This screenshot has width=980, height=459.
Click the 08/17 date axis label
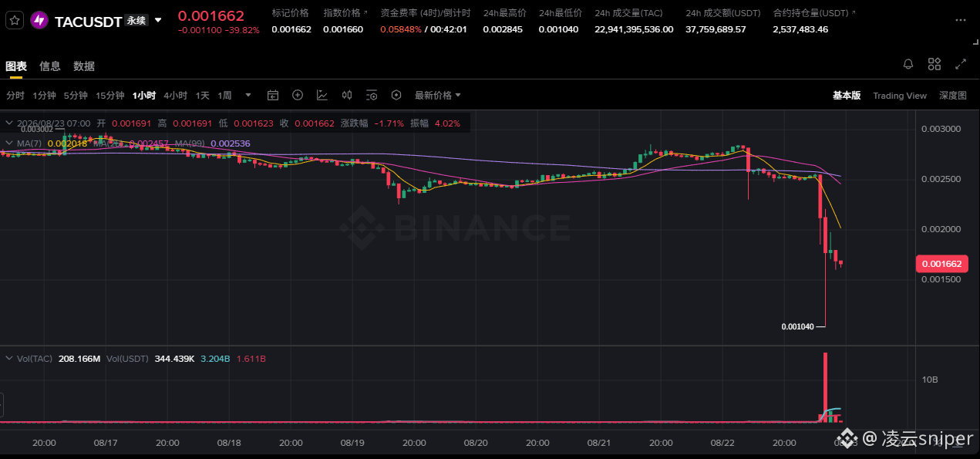coord(105,443)
